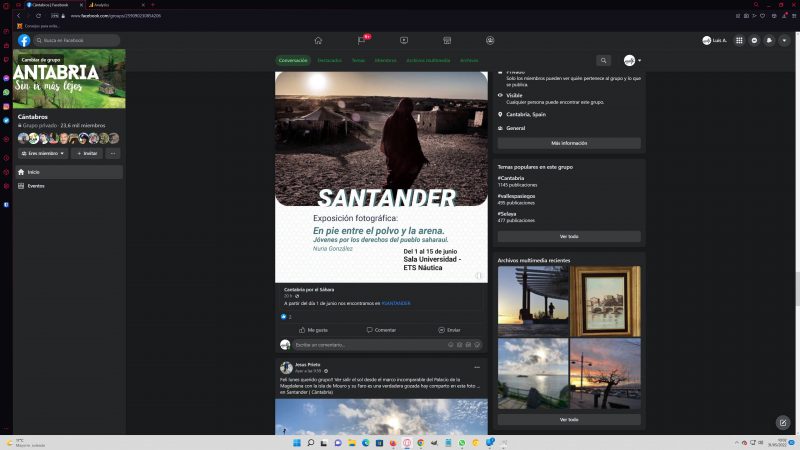The width and height of the screenshot is (800, 450).
Task: Open the account arrow dropdown menu
Action: [784, 40]
